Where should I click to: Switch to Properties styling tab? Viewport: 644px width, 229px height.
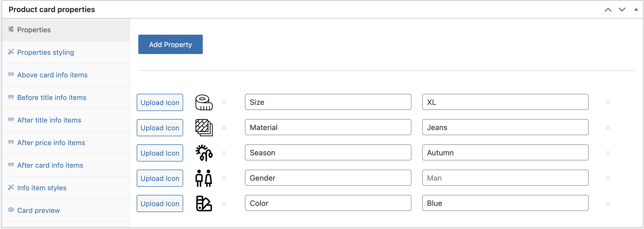pos(66,52)
